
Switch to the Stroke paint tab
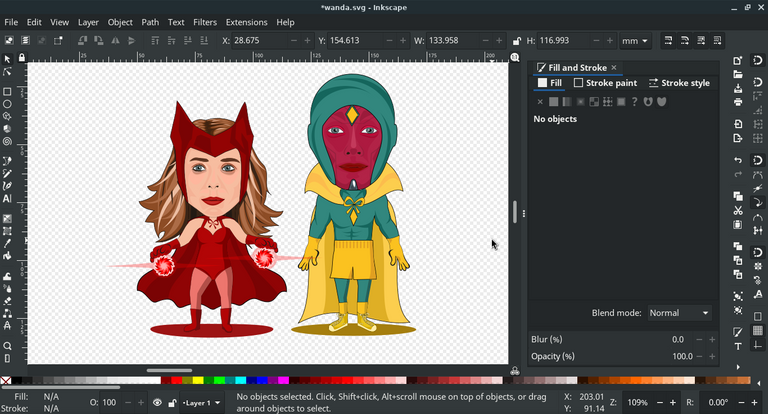pyautogui.click(x=606, y=83)
